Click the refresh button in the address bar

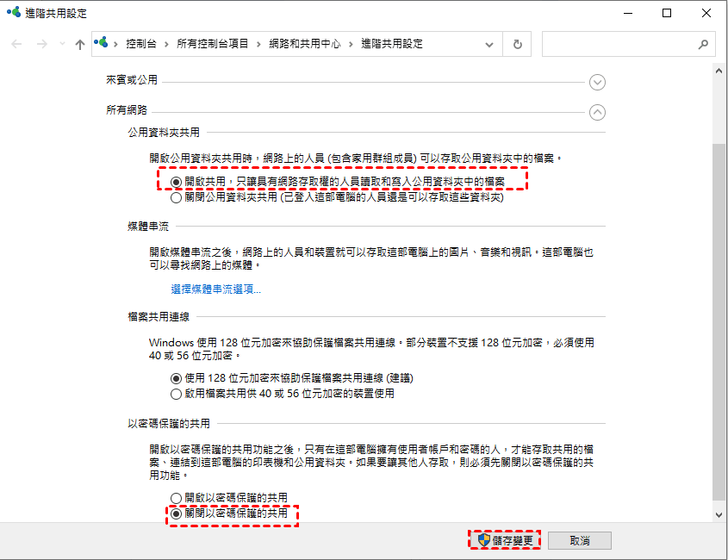click(517, 44)
